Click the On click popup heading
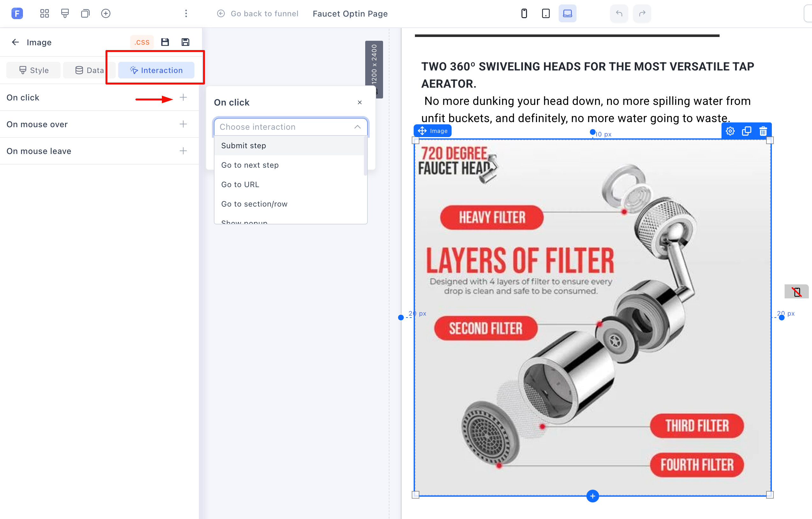The width and height of the screenshot is (812, 519). pyautogui.click(x=232, y=103)
